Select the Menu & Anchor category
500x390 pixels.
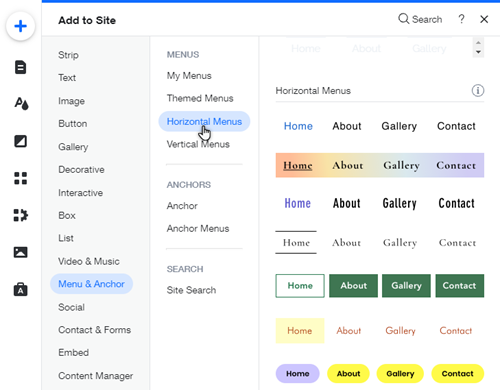pyautogui.click(x=92, y=284)
